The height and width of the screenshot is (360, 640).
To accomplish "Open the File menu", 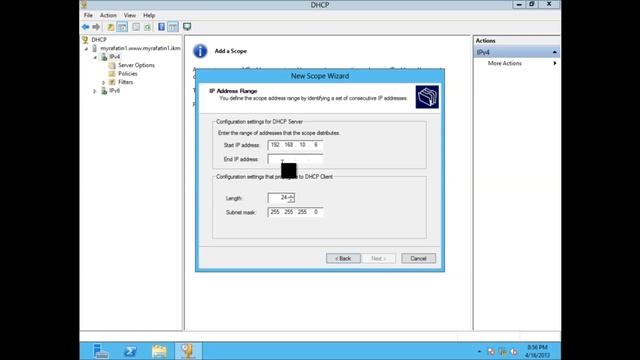I will click(88, 15).
